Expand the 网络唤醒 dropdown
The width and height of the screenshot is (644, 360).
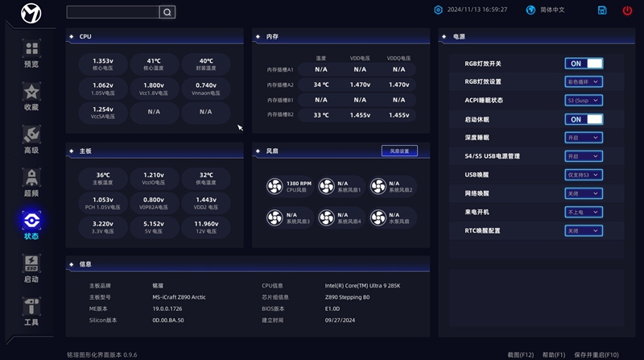584,193
